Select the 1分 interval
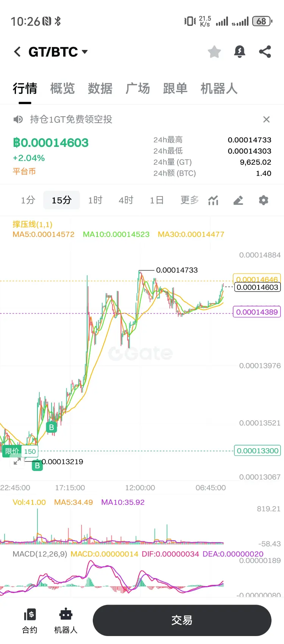The height and width of the screenshot is (644, 284). pyautogui.click(x=28, y=200)
